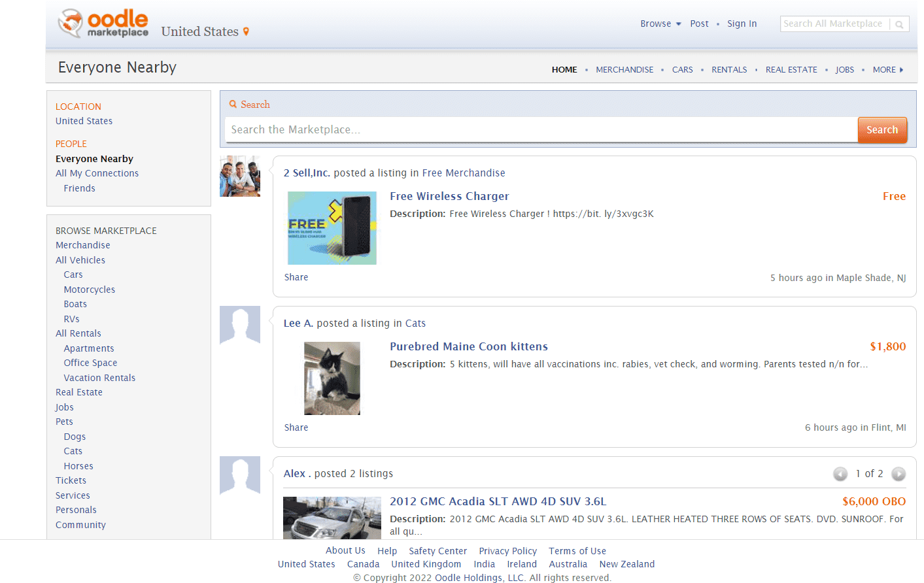Browse Apartments category

[89, 348]
